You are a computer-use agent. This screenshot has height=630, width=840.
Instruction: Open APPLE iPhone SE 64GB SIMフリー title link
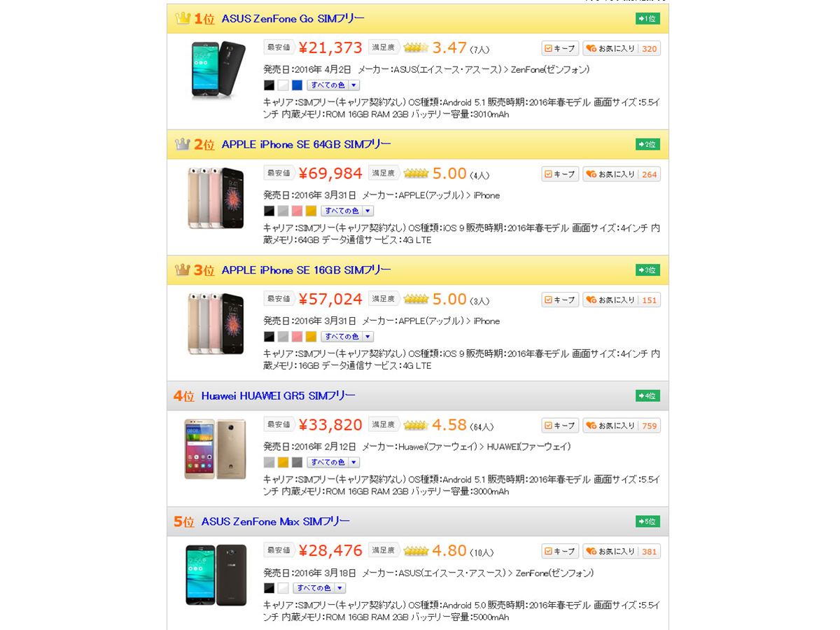307,144
